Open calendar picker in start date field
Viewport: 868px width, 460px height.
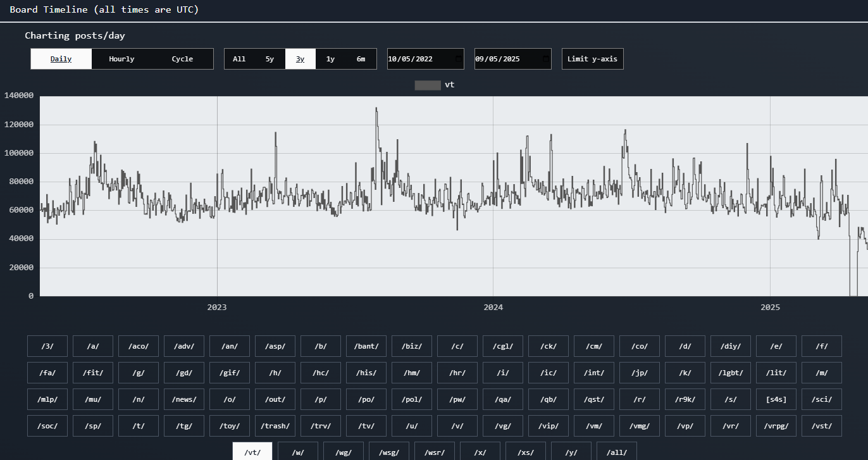(x=458, y=59)
